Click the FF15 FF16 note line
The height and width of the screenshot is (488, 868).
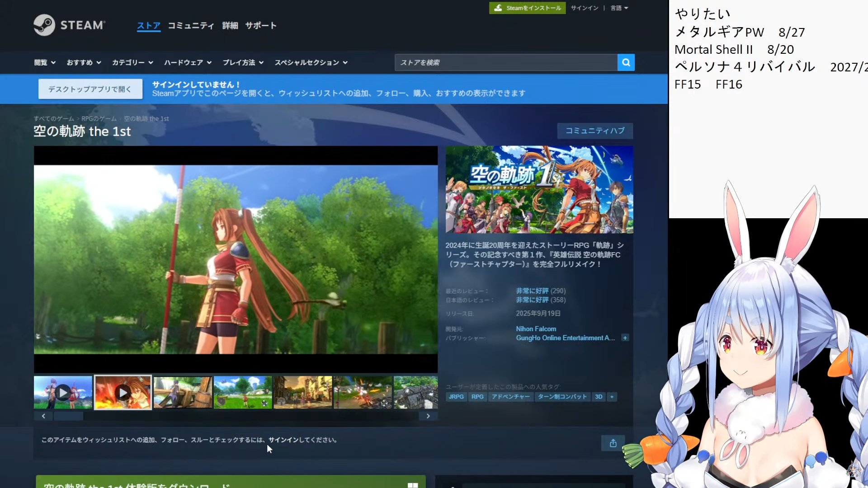708,84
